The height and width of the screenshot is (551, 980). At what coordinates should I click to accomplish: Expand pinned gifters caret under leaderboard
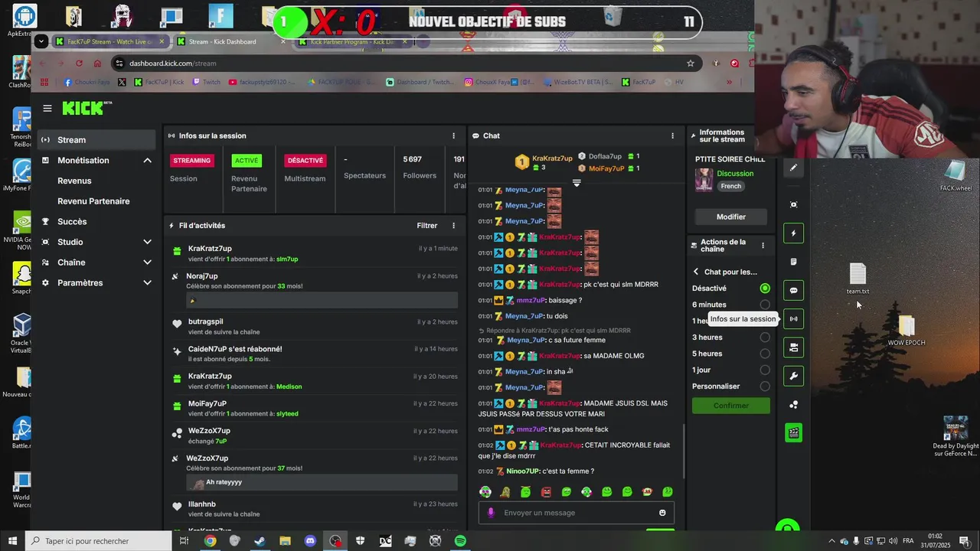tap(577, 183)
